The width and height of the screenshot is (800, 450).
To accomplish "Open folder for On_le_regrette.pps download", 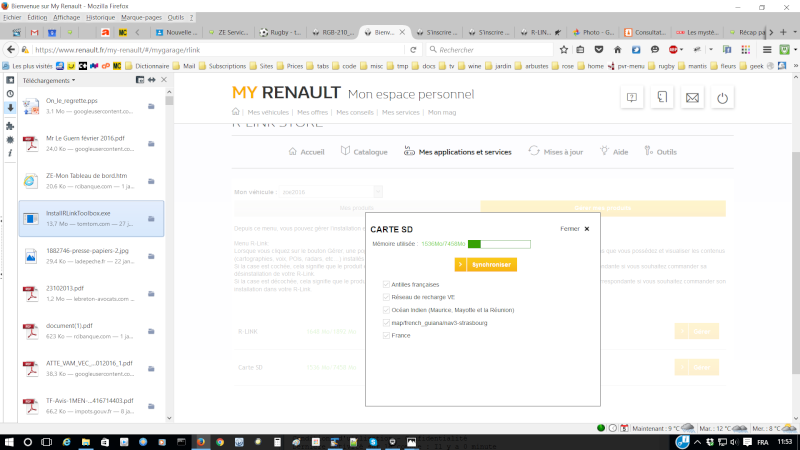I will 151,106.
